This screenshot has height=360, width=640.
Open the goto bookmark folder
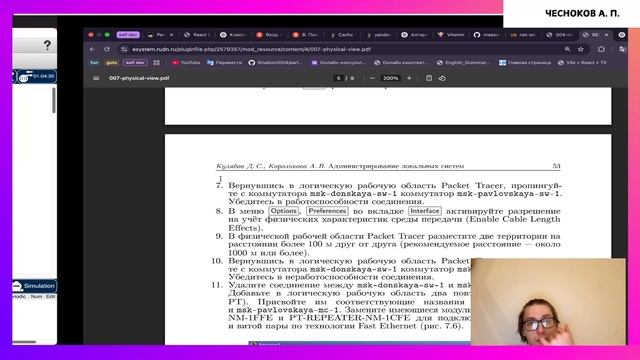111,62
